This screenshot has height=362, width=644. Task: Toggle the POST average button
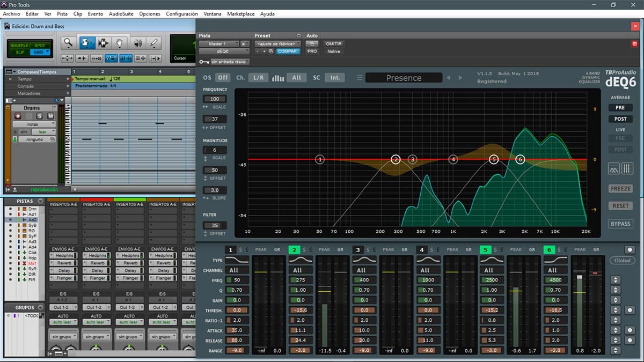click(x=620, y=119)
